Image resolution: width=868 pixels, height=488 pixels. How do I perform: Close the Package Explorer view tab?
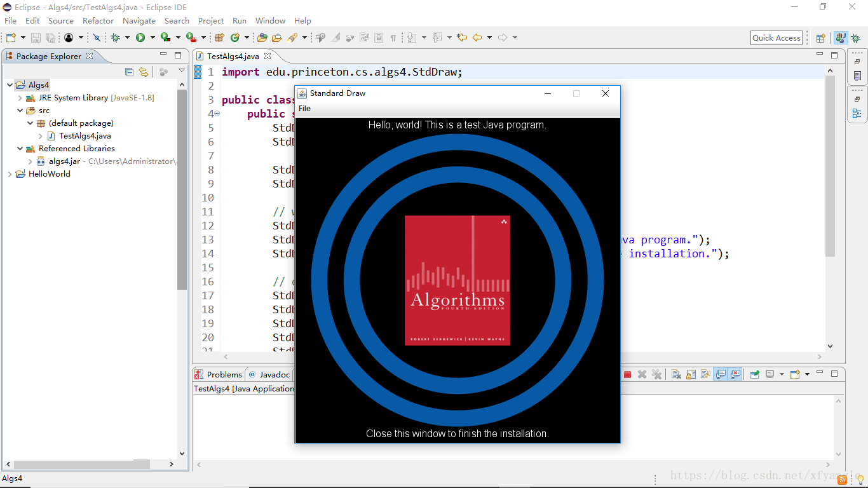[90, 56]
